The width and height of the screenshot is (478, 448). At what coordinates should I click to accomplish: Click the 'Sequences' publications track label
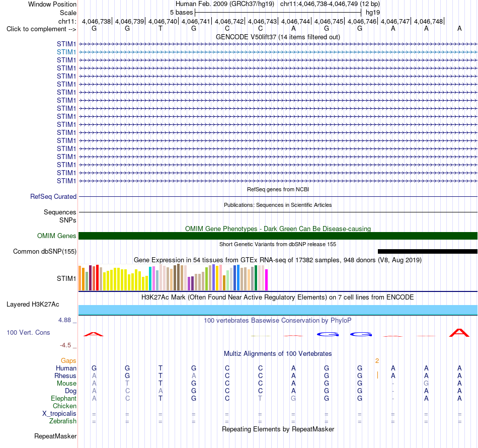coord(60,212)
